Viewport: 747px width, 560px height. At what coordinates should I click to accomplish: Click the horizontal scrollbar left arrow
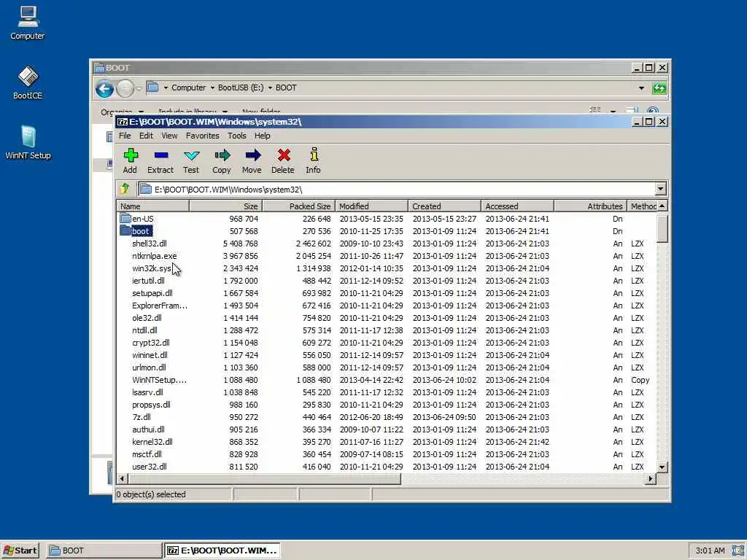(x=122, y=478)
